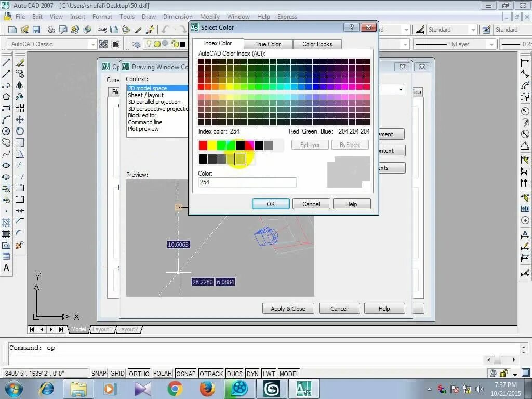Click the Cut scissors icon
Screen dimensions: 532x399
[102, 30]
